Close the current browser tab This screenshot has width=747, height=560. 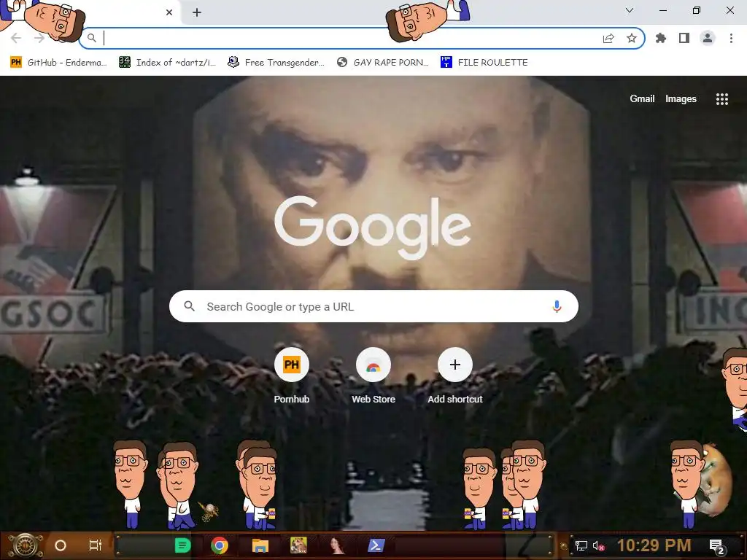pos(169,12)
